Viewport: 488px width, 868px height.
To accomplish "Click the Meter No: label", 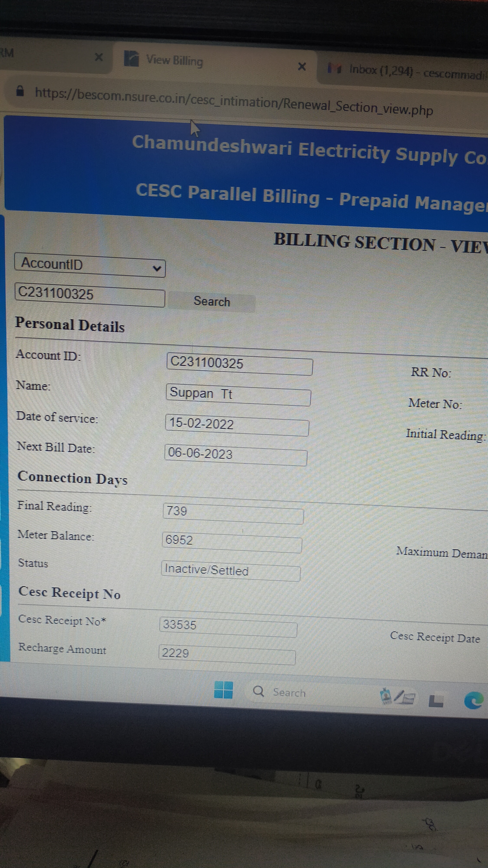I will (x=435, y=403).
